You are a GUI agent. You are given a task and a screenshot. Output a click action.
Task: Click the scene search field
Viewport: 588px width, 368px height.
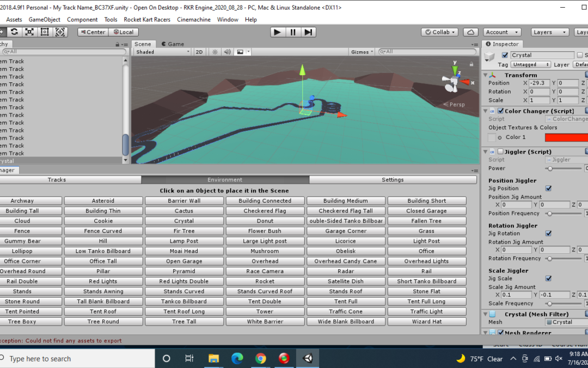tap(428, 52)
